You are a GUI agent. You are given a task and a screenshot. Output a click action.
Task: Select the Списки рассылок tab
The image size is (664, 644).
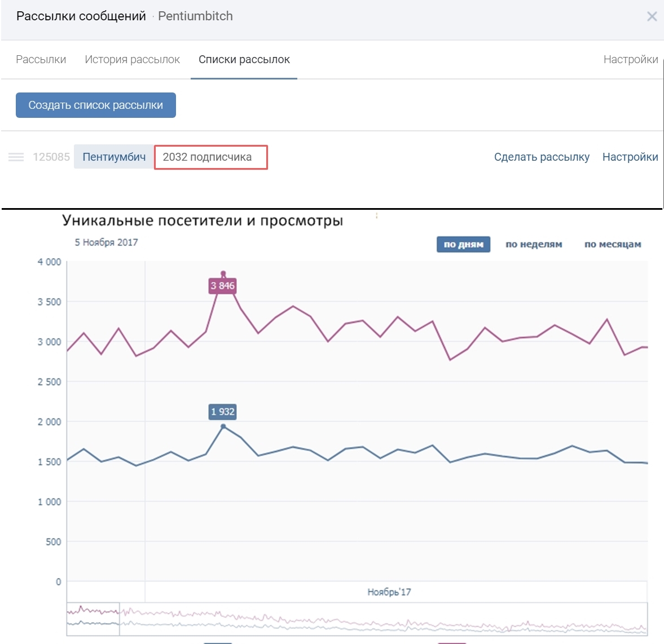pyautogui.click(x=244, y=60)
